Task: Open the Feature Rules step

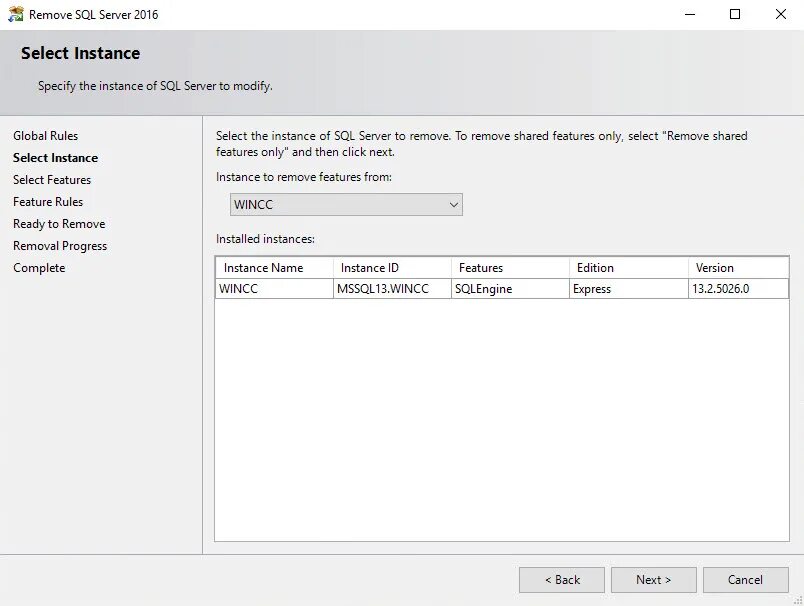Action: (48, 202)
